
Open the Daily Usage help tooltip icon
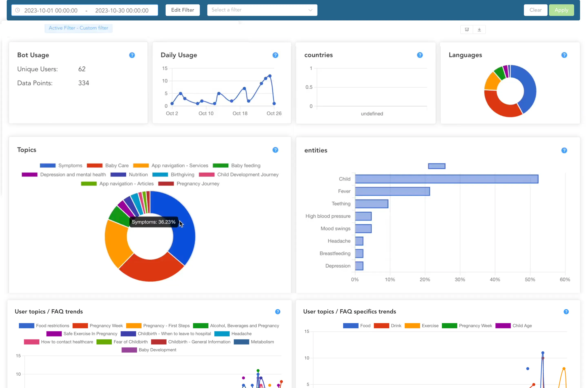pyautogui.click(x=275, y=55)
